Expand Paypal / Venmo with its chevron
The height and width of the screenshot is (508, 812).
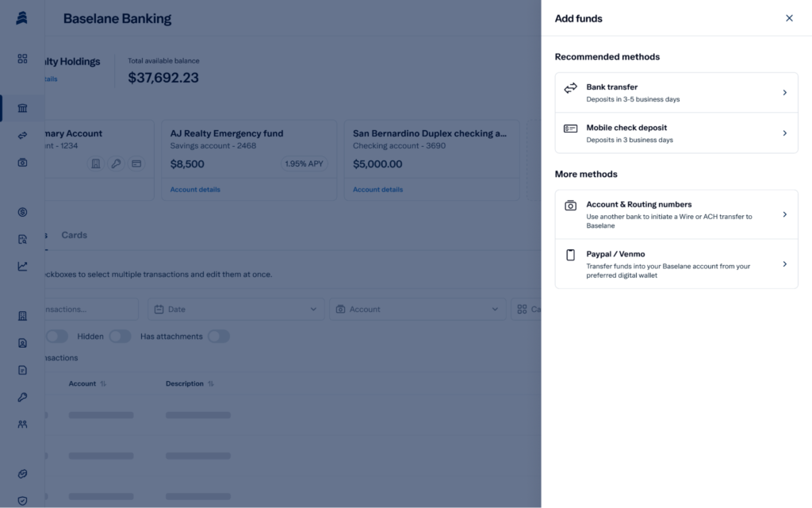785,264
